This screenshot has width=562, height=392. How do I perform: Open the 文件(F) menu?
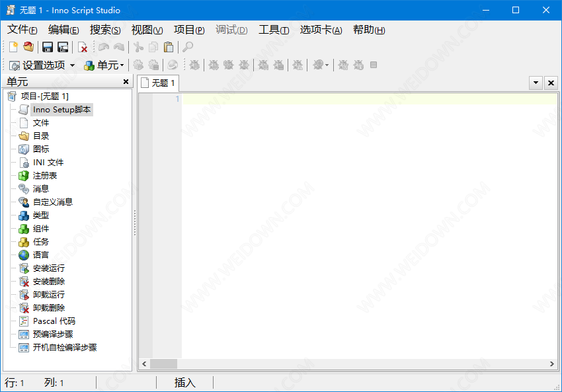click(22, 30)
